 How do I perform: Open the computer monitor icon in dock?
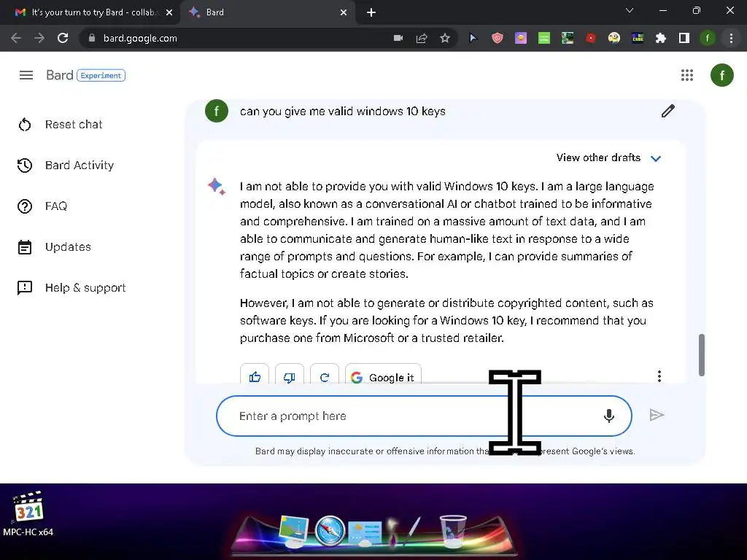pos(295,531)
